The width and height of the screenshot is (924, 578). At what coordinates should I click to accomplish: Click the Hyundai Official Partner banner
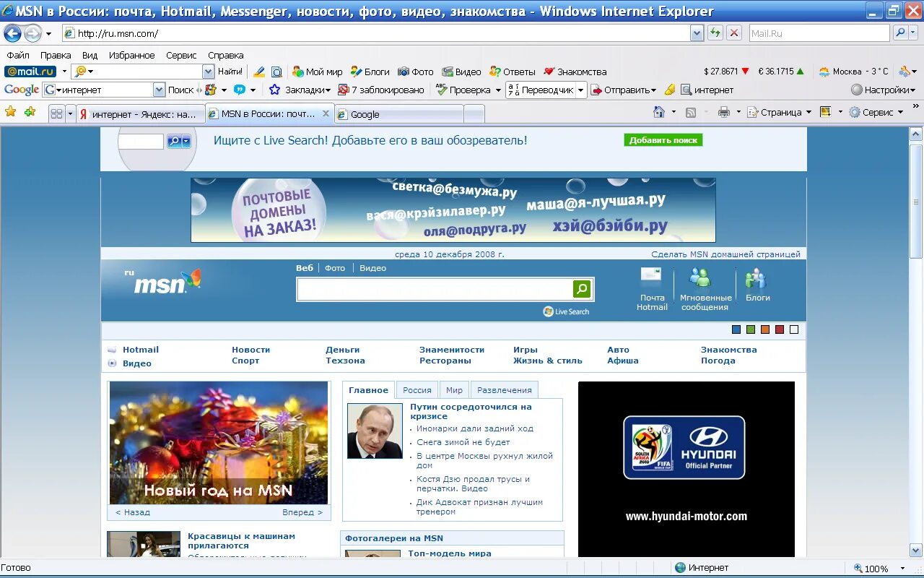[684, 447]
